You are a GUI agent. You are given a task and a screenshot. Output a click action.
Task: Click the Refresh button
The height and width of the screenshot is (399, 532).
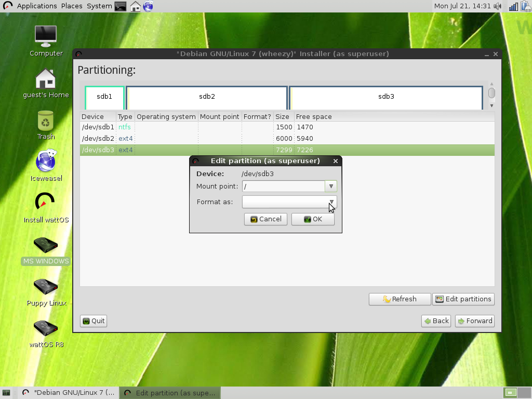(x=400, y=299)
